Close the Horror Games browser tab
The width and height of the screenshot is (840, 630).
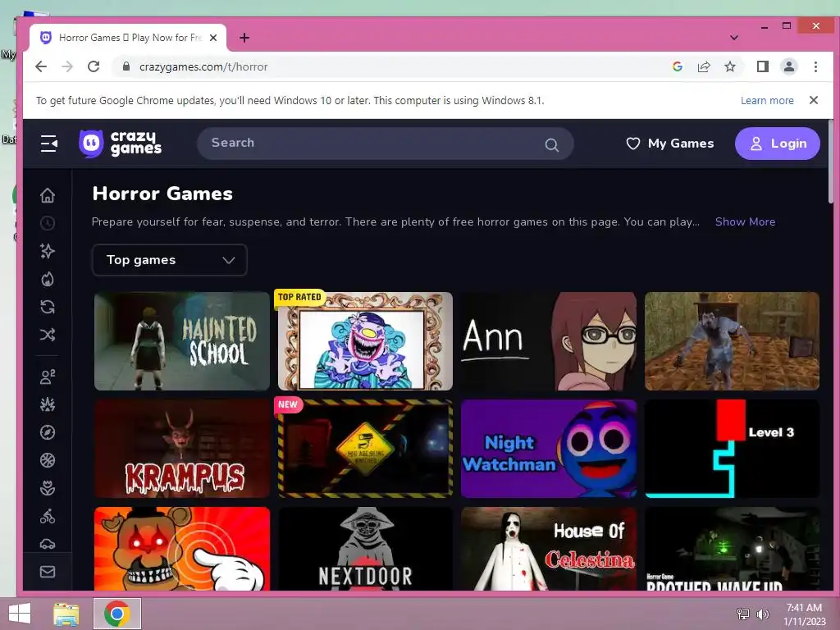[213, 38]
